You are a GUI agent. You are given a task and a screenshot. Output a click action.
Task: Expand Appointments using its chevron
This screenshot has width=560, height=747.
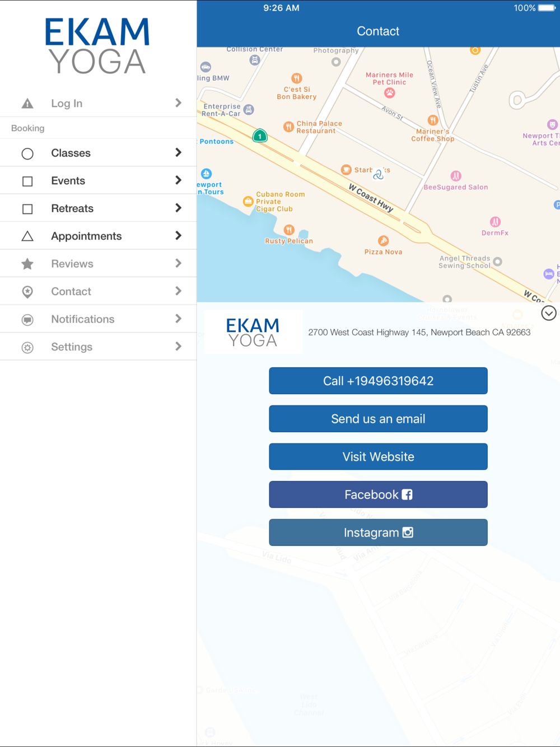(x=178, y=236)
